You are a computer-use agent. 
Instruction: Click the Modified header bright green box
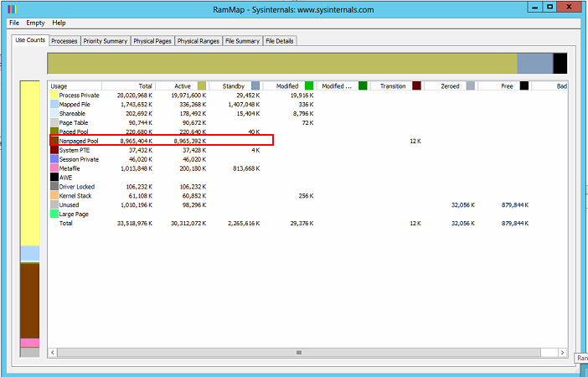(309, 86)
